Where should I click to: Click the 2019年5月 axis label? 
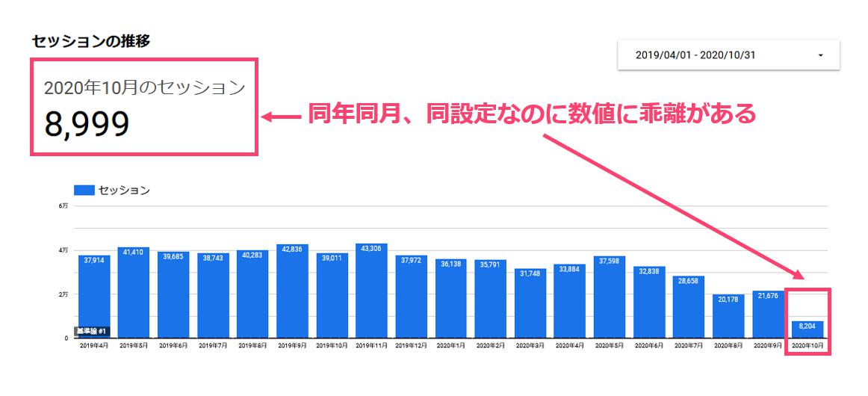point(134,346)
